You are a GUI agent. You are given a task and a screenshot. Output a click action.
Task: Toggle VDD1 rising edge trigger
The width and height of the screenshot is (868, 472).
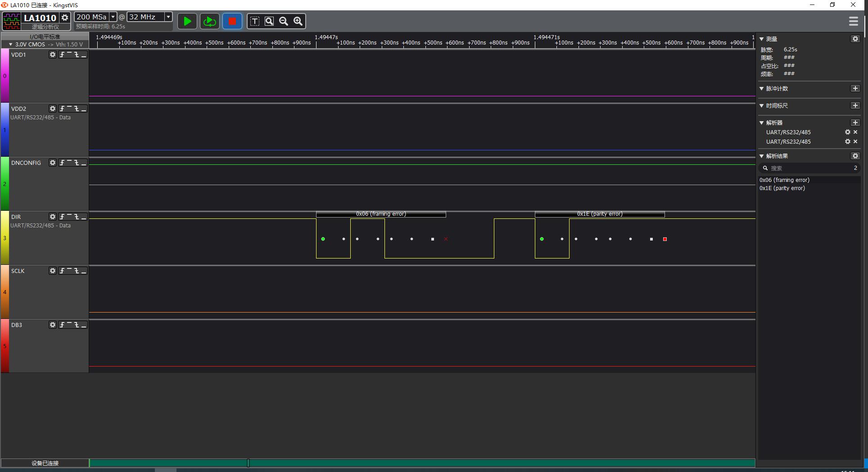(62, 54)
